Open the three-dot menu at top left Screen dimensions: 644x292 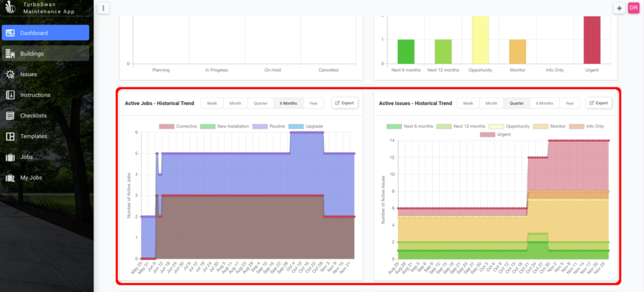click(x=104, y=8)
